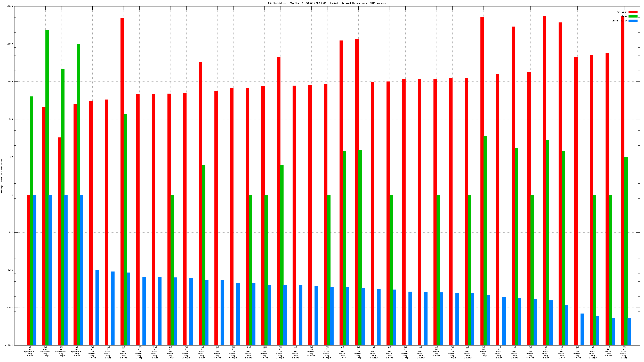Click the '14@ 3.list.dnswl.org 1 hop' x-axis label

tap(108, 352)
